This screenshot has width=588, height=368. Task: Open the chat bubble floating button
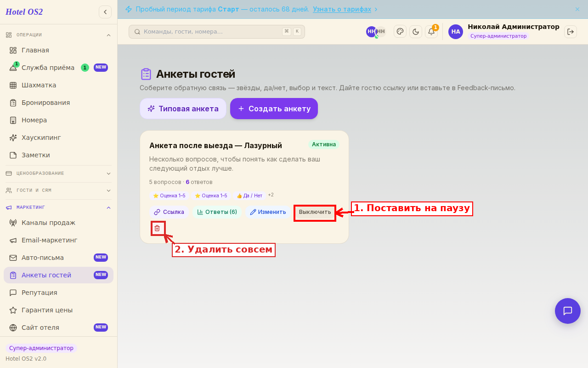click(568, 311)
